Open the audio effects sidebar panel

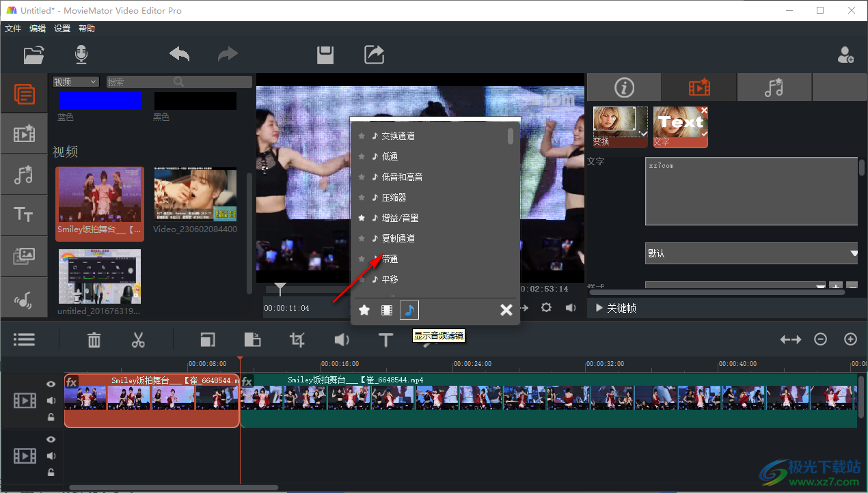[24, 175]
